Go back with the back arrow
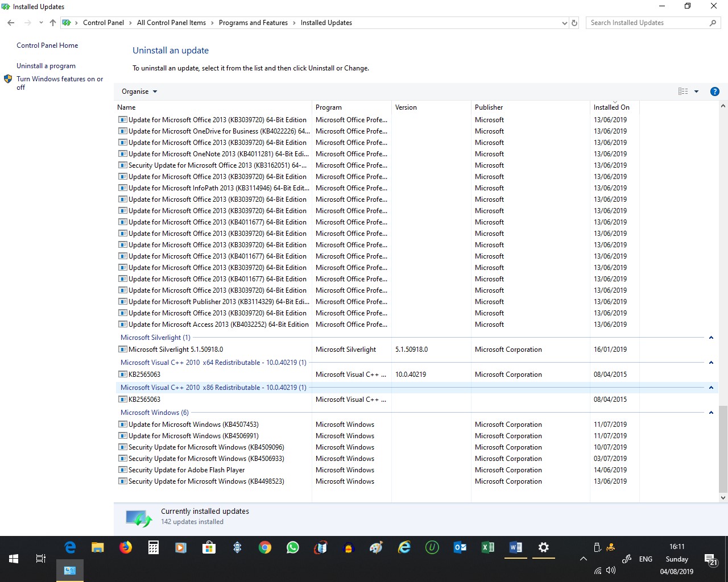This screenshot has height=582, width=728. (11, 23)
